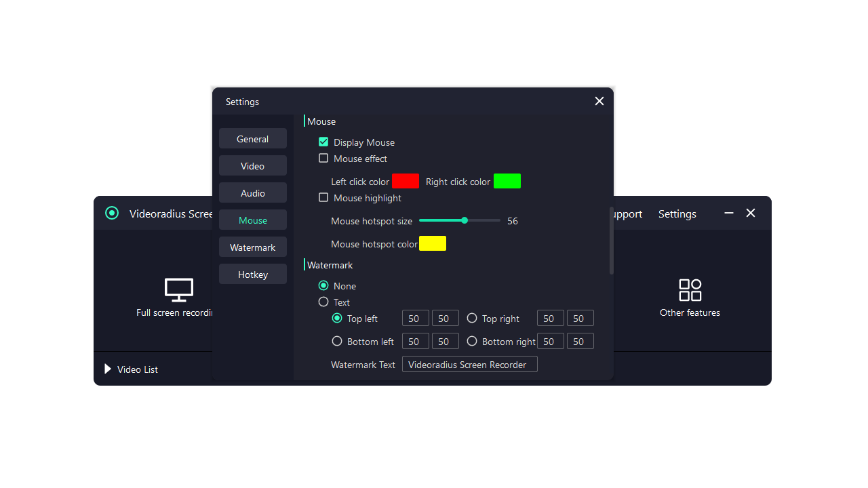Screen dimensions: 868x488
Task: Minimize the Videoradius main window
Action: (729, 213)
